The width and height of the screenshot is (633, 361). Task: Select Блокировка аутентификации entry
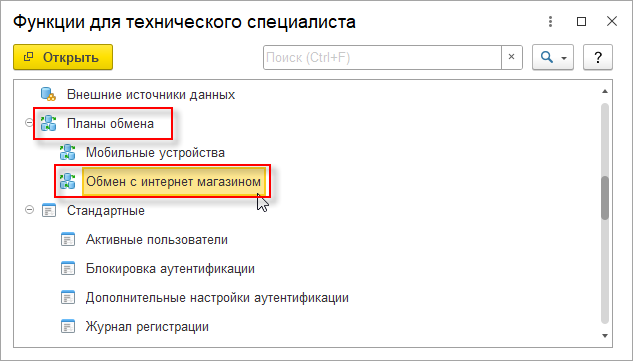tap(170, 269)
